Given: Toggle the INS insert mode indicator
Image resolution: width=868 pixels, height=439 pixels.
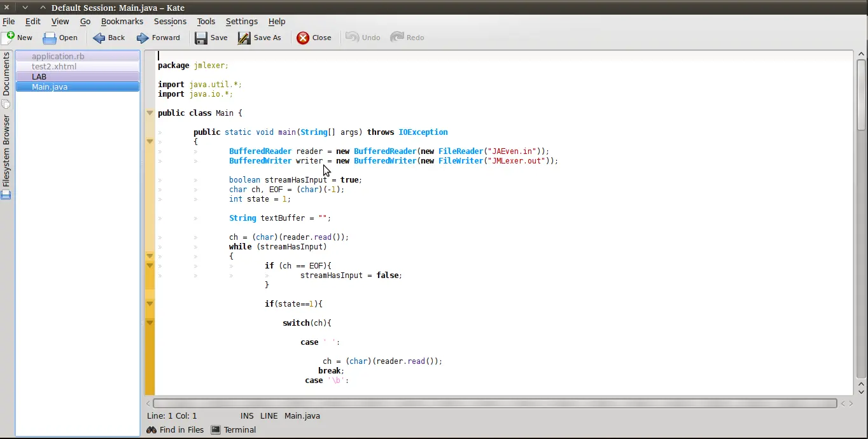Looking at the screenshot, I should 247,416.
